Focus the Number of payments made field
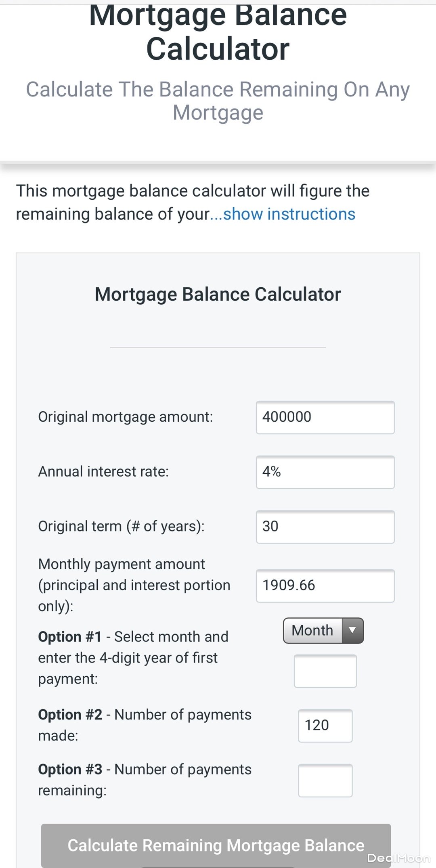Screen dimensions: 436x868 (325, 726)
